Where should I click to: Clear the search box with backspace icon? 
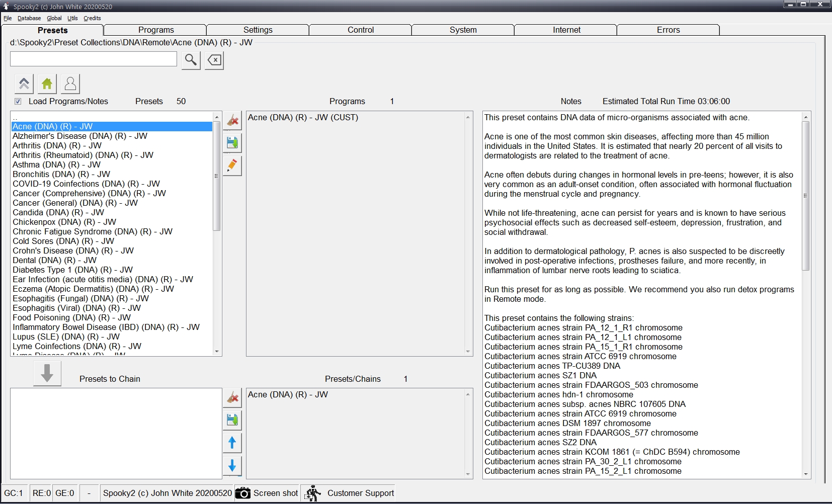(x=214, y=60)
